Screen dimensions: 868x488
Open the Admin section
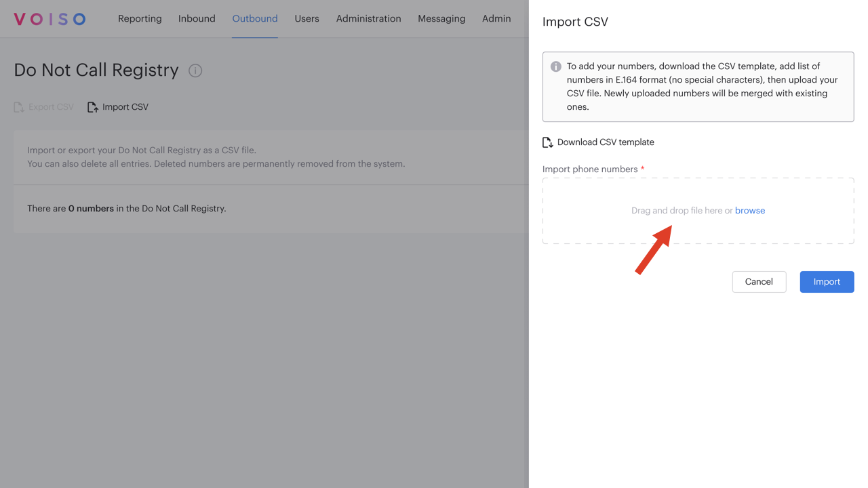click(496, 18)
